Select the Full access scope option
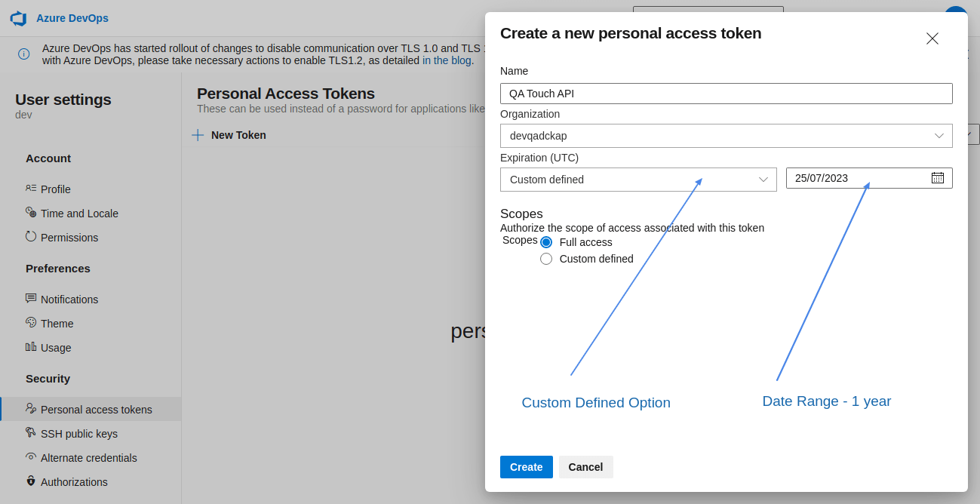The height and width of the screenshot is (504, 980). (x=546, y=241)
